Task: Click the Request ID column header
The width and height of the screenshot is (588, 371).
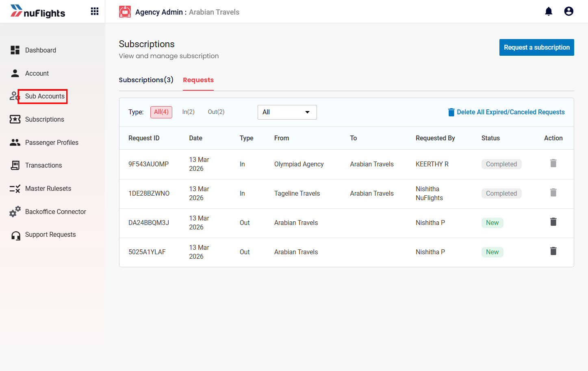Action: (144, 138)
